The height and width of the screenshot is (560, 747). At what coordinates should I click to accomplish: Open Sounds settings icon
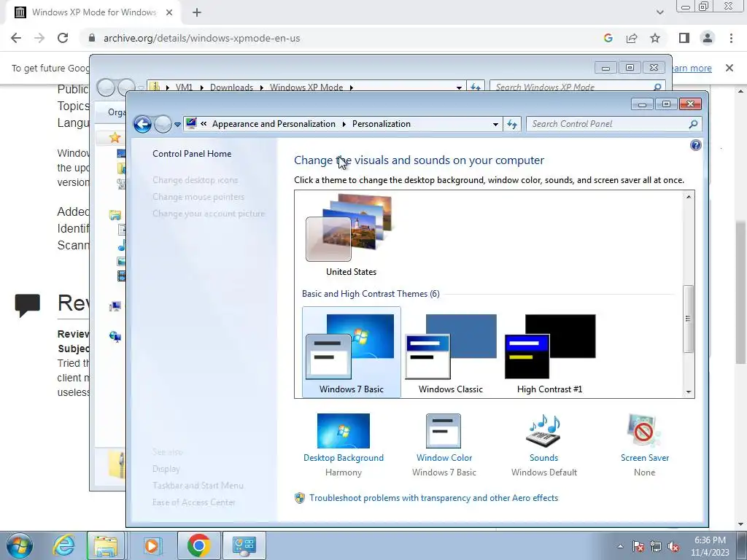tap(543, 430)
